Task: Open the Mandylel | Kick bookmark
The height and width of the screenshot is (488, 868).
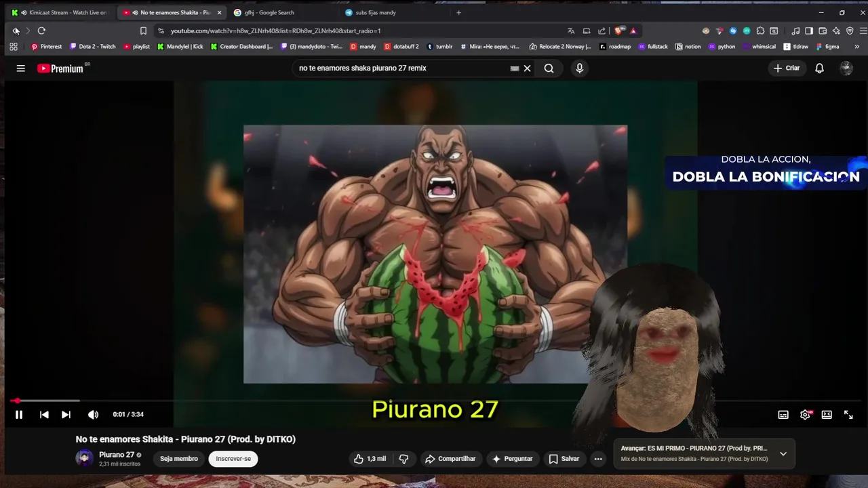Action: (x=180, y=47)
